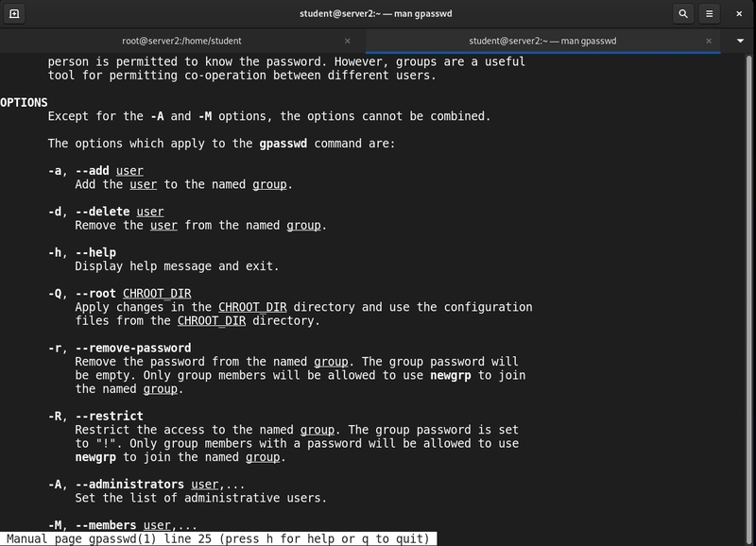Click the OPTIONS section heading
This screenshot has width=756, height=546.
pyautogui.click(x=24, y=103)
